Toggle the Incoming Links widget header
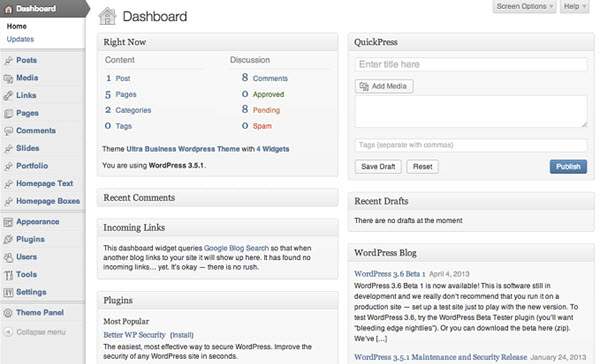The width and height of the screenshot is (600, 364). click(217, 227)
